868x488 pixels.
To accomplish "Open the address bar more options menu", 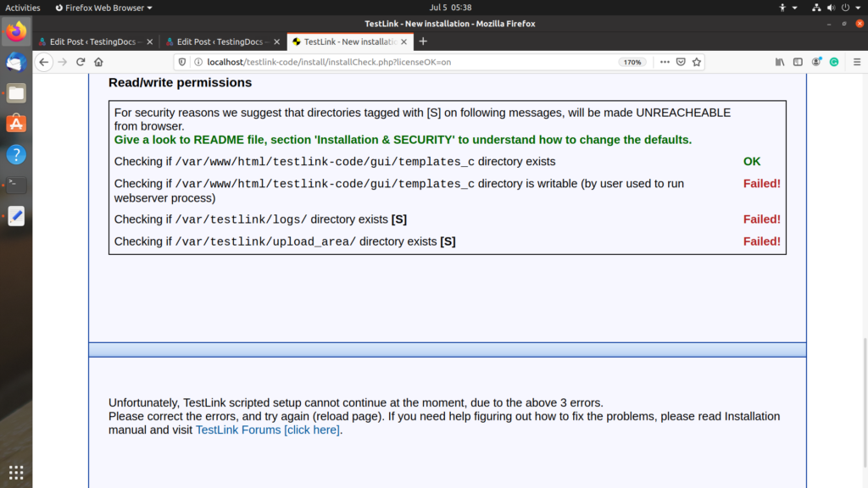I will pos(665,62).
